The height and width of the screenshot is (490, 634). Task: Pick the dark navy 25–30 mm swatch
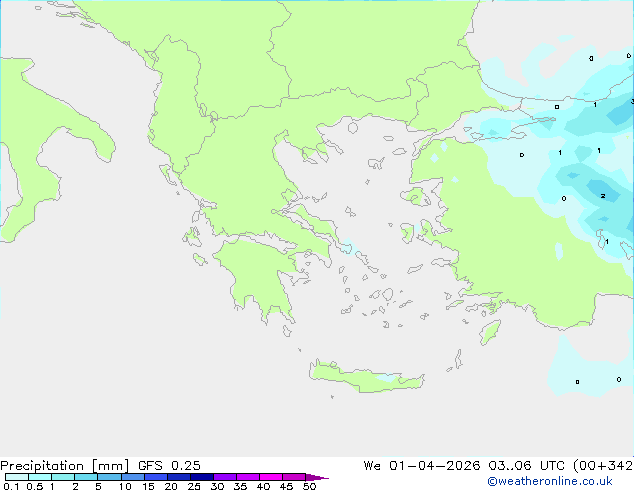click(202, 477)
